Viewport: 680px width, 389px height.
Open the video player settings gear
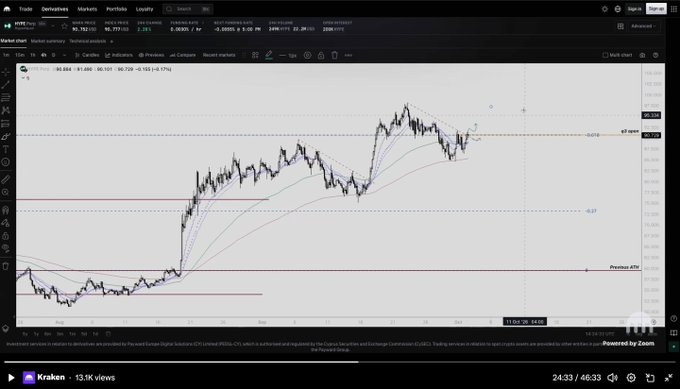pos(631,378)
